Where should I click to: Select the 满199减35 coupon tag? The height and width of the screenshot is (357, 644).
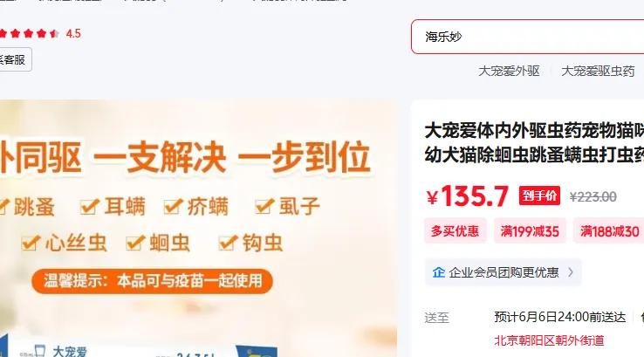530,231
